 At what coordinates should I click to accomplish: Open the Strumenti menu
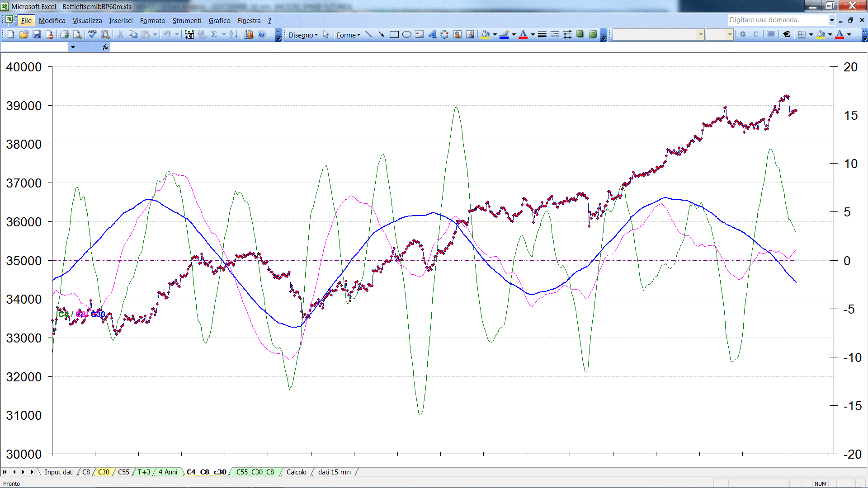(x=187, y=20)
